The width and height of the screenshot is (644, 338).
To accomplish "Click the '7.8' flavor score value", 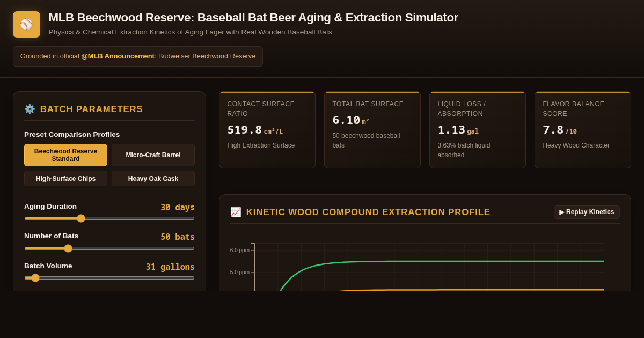I will 553,130.
